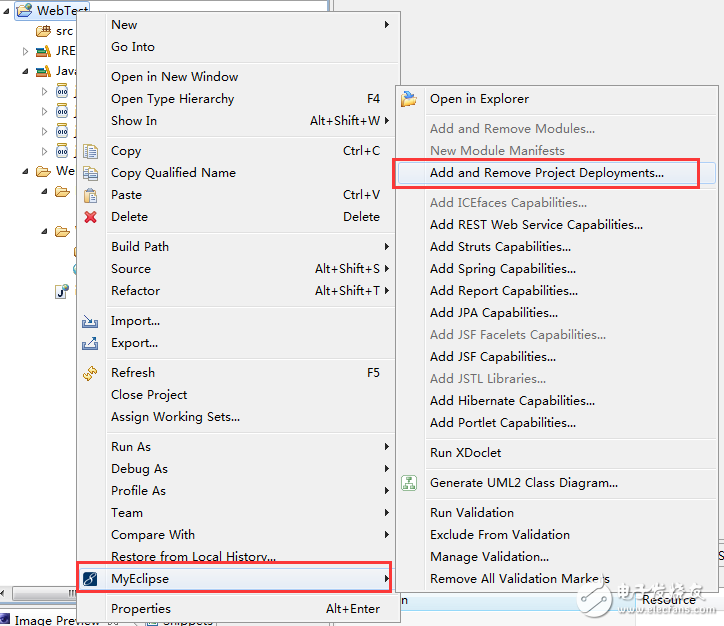Click the red Delete X icon
Image resolution: width=724 pixels, height=626 pixels.
[x=91, y=217]
